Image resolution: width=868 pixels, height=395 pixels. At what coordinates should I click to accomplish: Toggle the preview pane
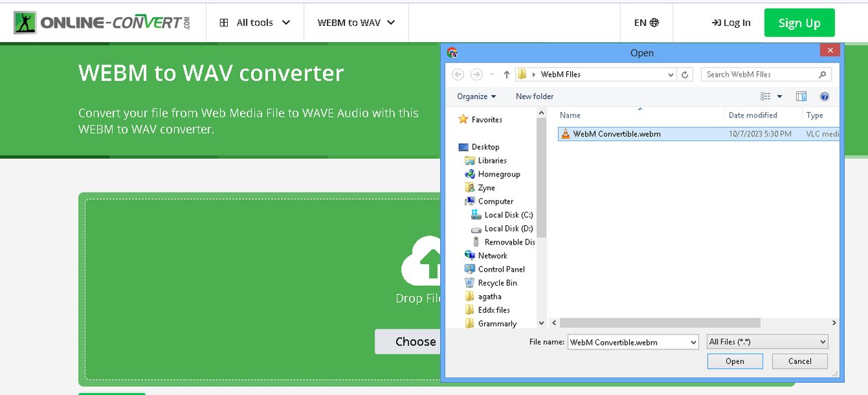801,96
